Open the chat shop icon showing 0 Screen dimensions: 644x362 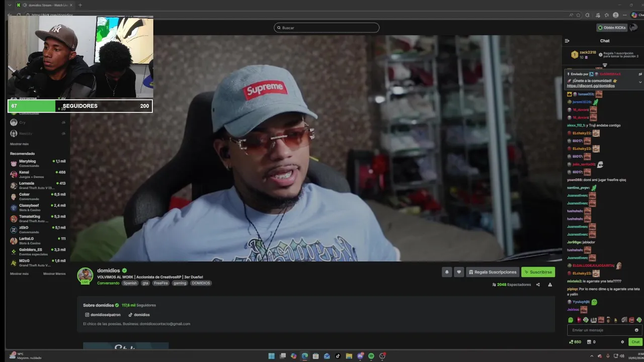591,342
